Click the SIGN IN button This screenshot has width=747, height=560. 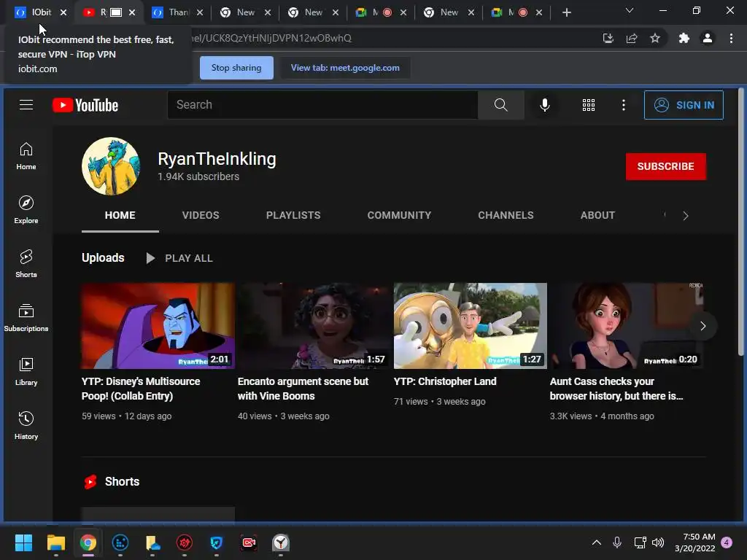pos(683,105)
